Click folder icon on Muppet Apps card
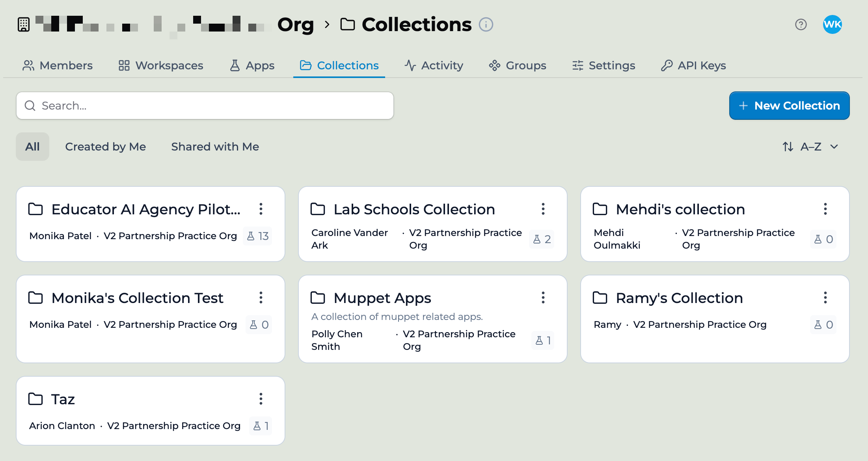This screenshot has width=868, height=461. click(x=318, y=297)
